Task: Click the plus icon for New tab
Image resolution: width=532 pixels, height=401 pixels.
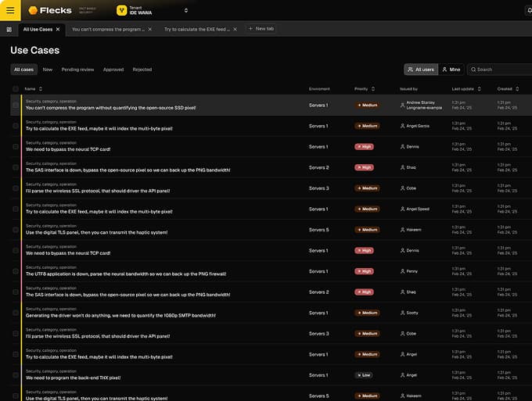Action: point(250,29)
